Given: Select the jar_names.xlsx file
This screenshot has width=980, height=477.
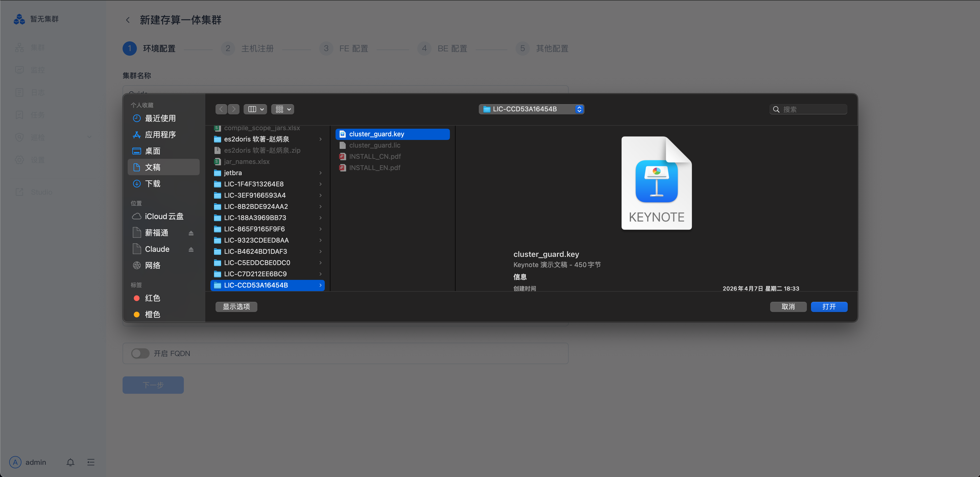Looking at the screenshot, I should [x=267, y=162].
